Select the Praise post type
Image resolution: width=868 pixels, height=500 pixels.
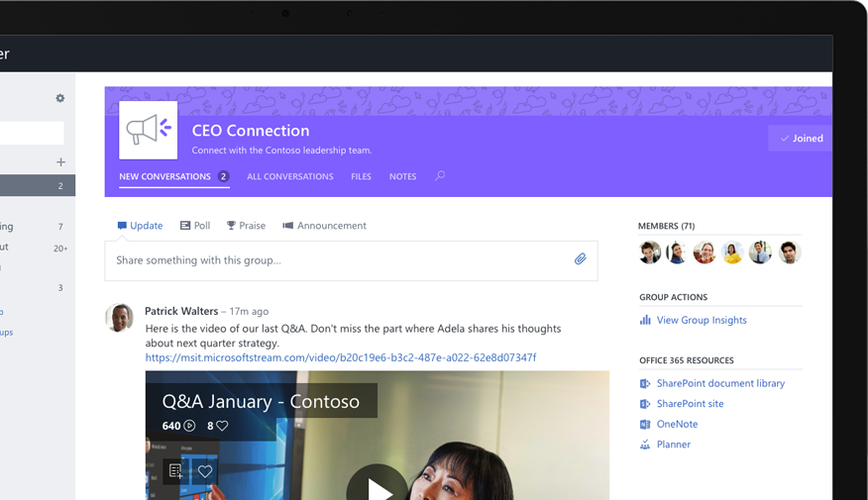(x=246, y=226)
